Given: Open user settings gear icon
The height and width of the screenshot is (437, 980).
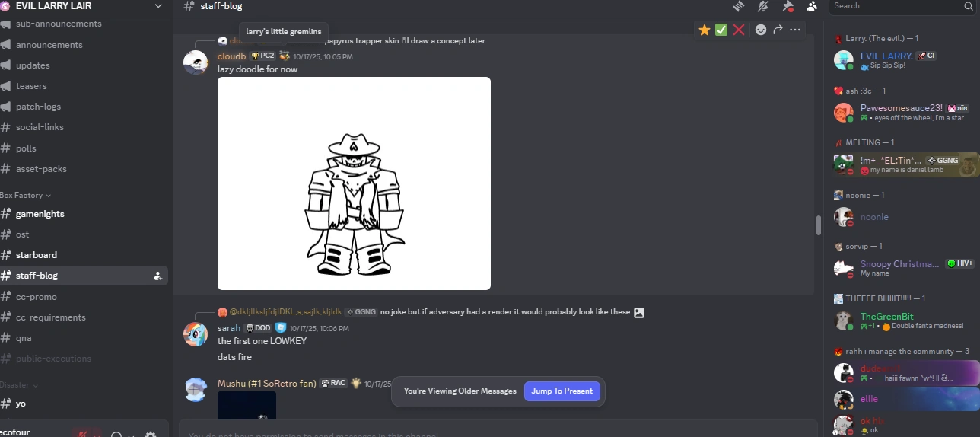Looking at the screenshot, I should (x=151, y=435).
